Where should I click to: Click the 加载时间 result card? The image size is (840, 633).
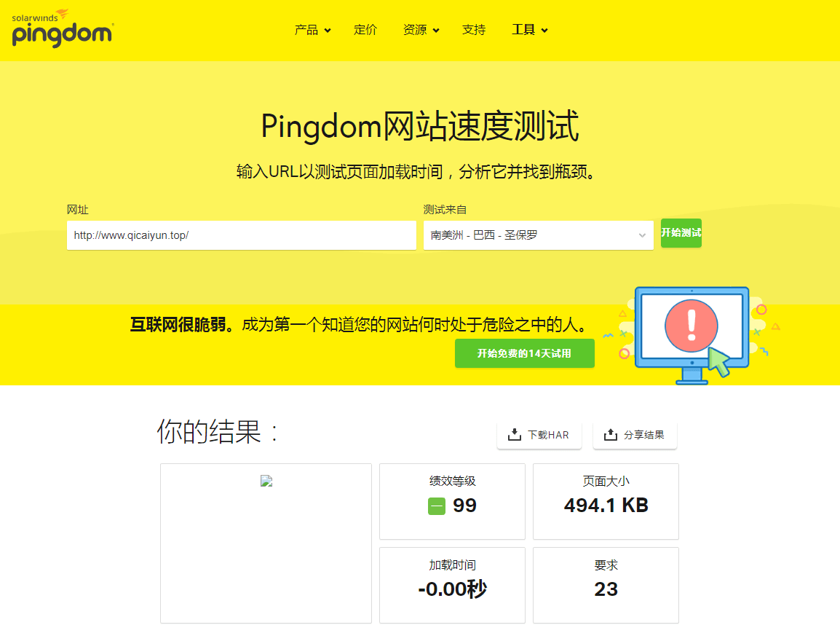452,585
